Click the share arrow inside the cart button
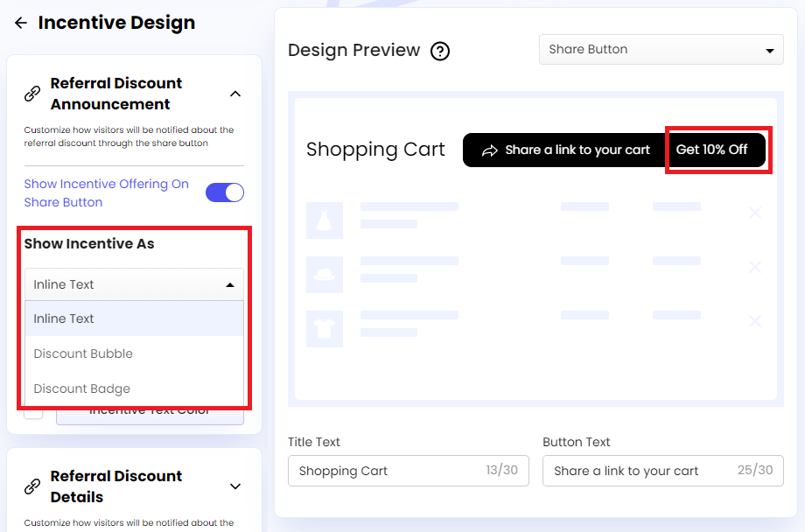Screen dimensions: 805x532 (488, 150)
